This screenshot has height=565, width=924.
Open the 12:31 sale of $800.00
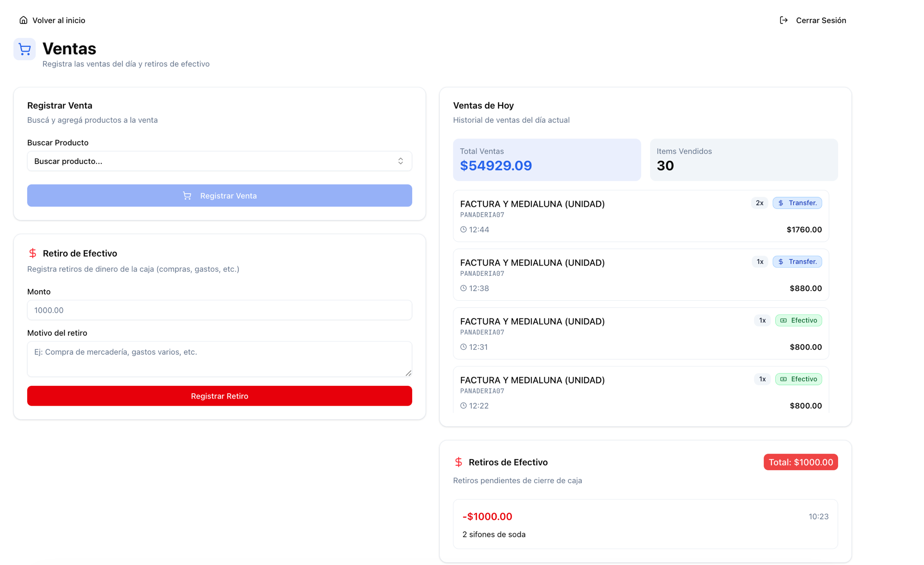(641, 334)
